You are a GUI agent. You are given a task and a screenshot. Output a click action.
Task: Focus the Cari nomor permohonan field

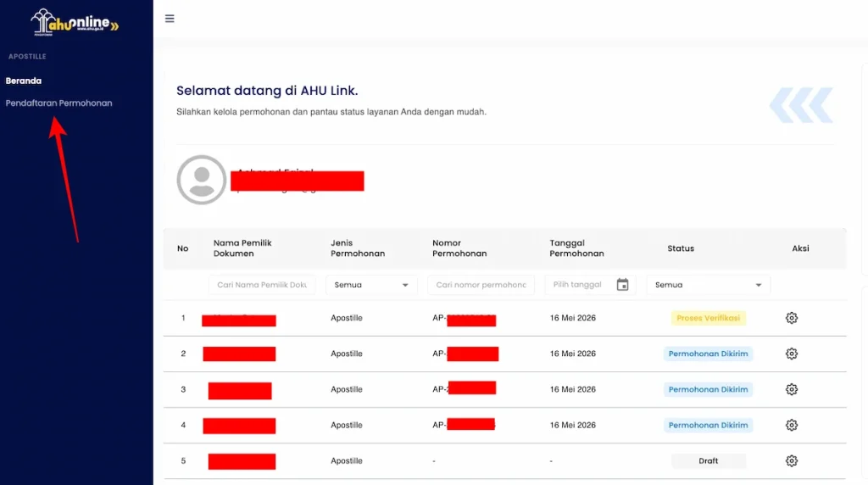click(481, 285)
